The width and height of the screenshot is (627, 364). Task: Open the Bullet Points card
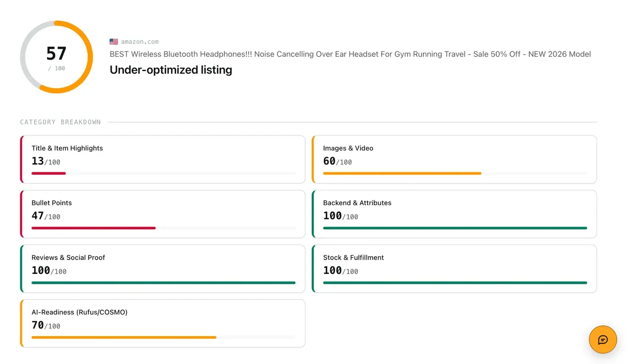[163, 214]
